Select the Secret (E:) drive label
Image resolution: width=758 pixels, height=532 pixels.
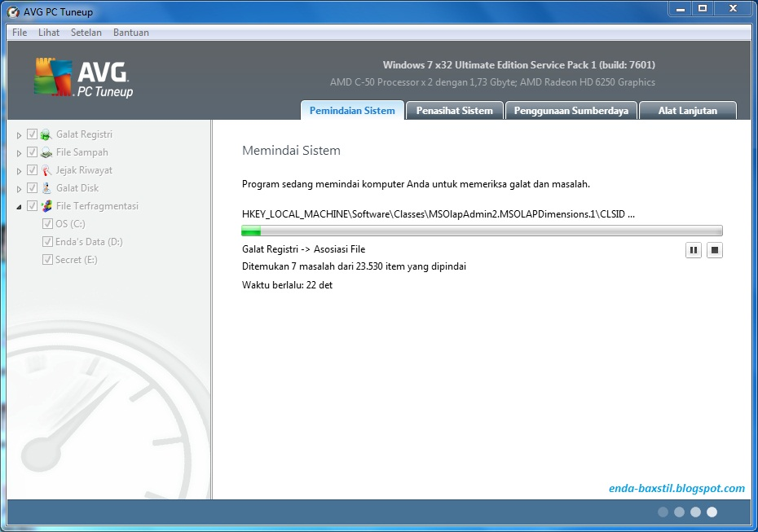pos(77,259)
